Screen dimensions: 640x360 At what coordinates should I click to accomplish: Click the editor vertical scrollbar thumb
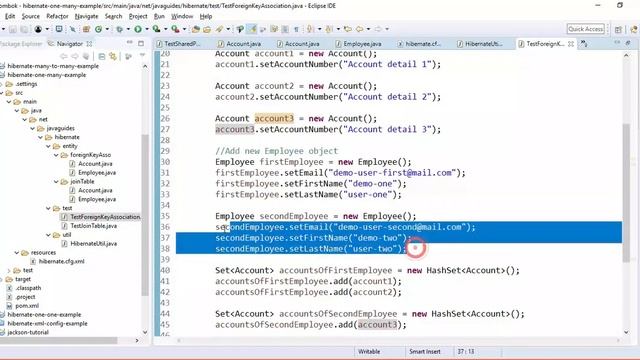coord(626,192)
